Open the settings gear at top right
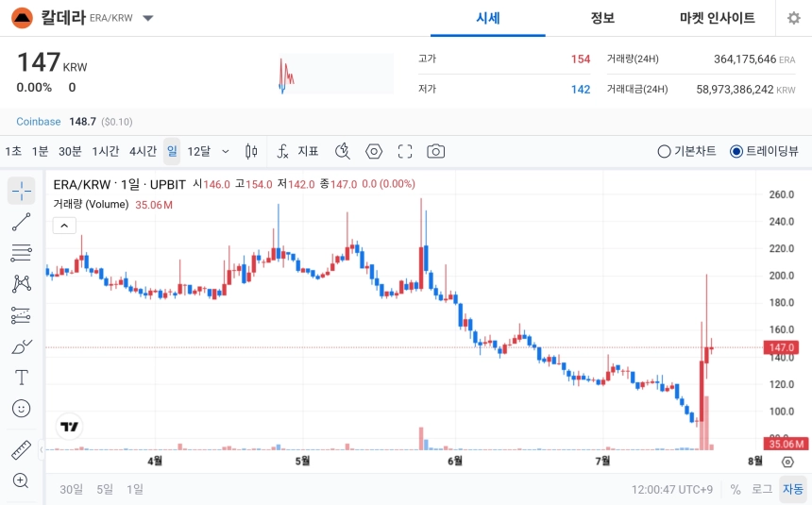 793,18
